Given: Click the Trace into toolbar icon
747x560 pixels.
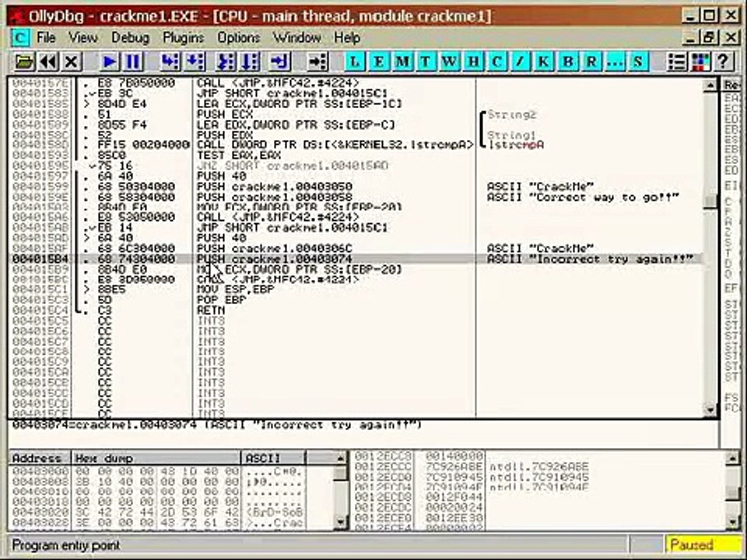Looking at the screenshot, I should coord(226,61).
